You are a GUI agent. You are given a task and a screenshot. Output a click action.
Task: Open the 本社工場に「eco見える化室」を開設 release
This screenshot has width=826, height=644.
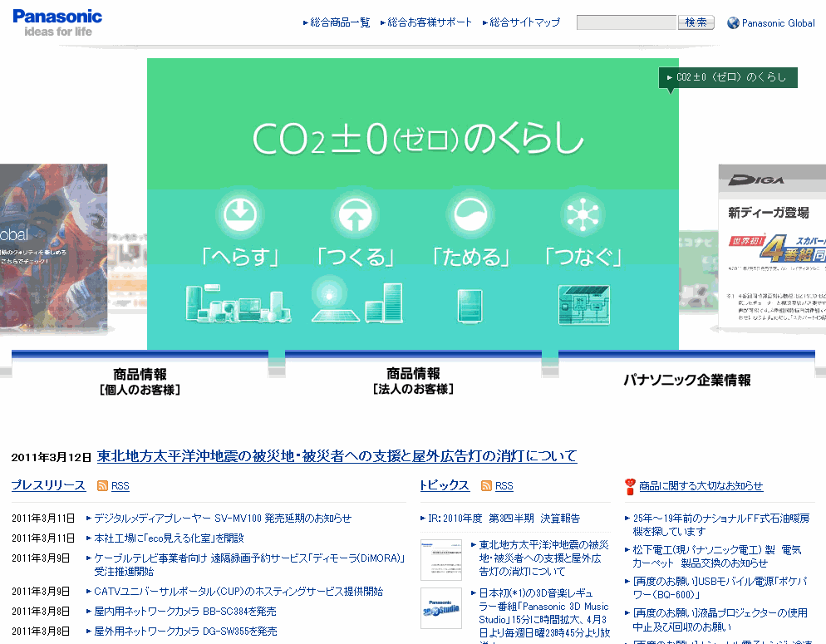(169, 538)
